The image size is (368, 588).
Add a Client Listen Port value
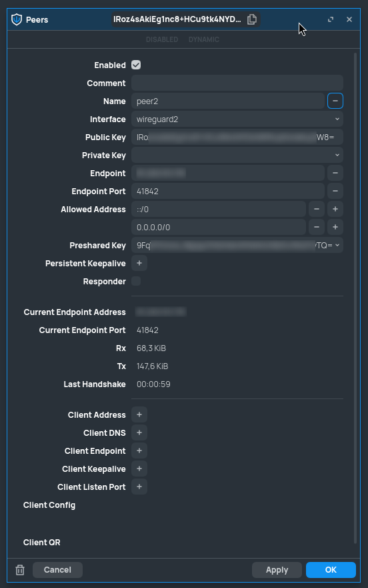pyautogui.click(x=139, y=487)
